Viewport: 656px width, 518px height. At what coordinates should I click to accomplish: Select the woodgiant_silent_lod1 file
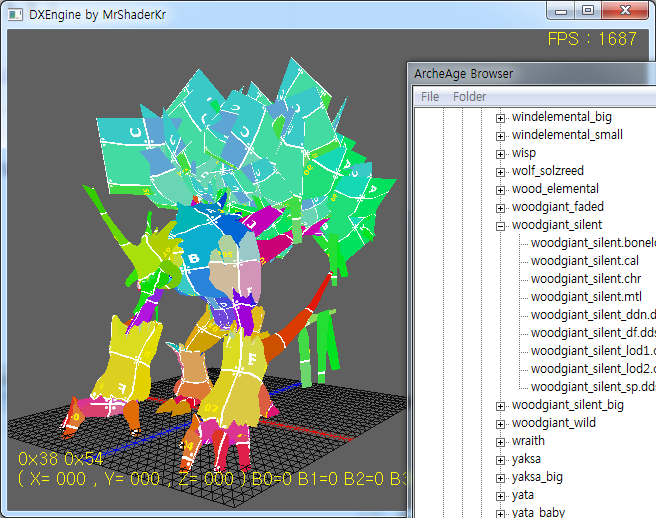tap(593, 351)
